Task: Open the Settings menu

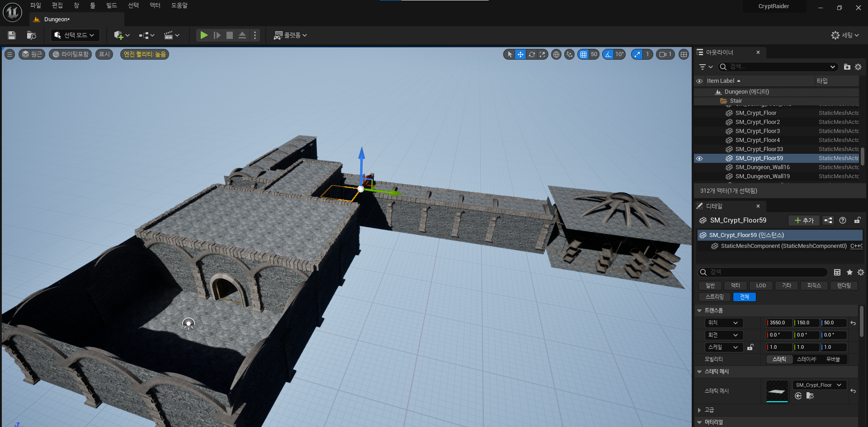Action: tap(845, 35)
